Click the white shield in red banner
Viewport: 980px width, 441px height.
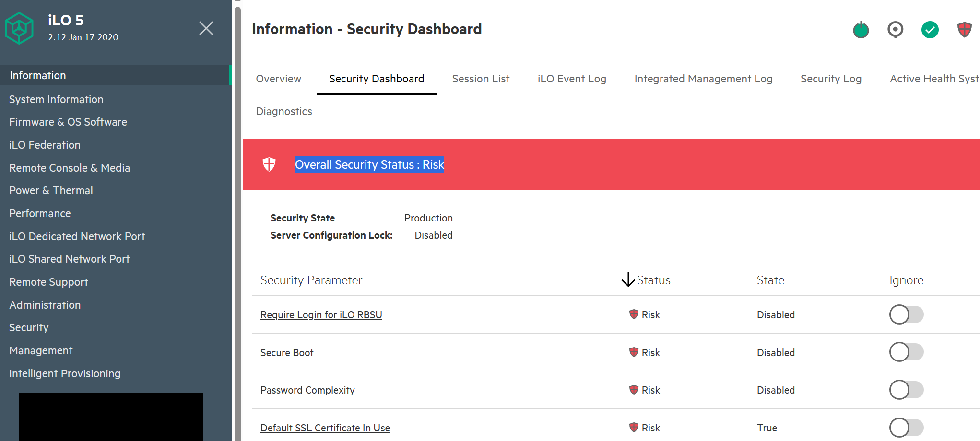coord(269,164)
